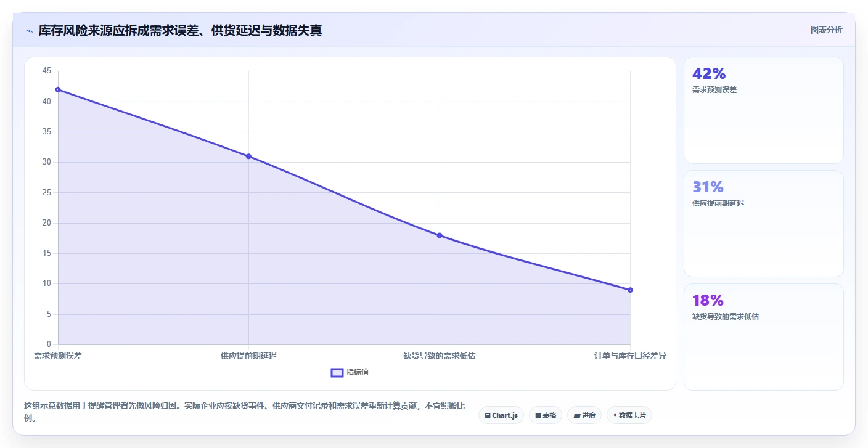Click the 表格 tag
This screenshot has height=448, width=868.
tap(546, 415)
